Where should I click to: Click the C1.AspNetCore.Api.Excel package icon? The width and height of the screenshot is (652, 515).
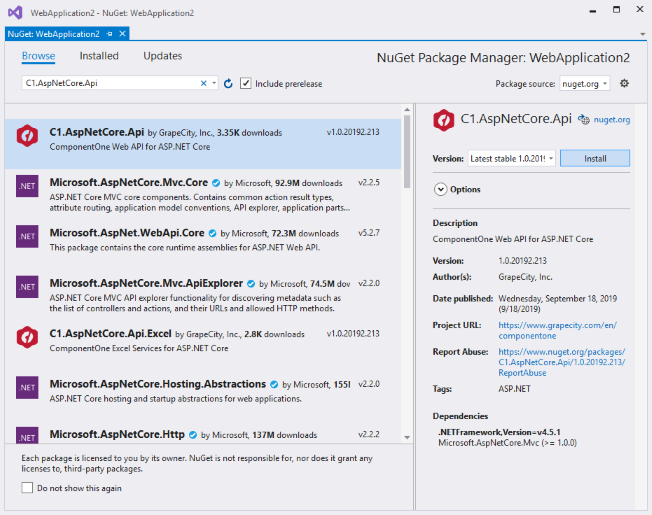27,337
